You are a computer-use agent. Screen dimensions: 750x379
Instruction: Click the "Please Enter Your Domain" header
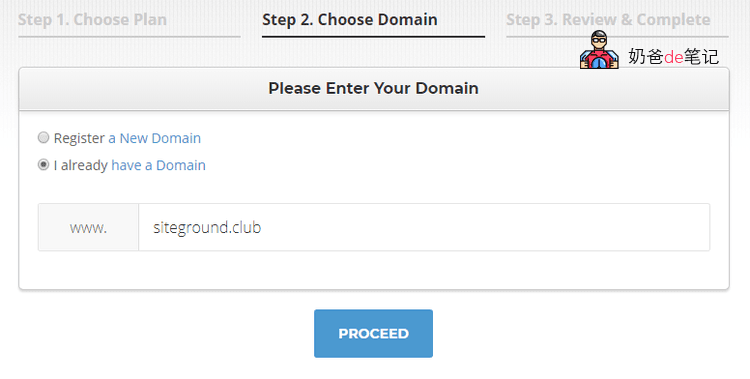pos(374,89)
